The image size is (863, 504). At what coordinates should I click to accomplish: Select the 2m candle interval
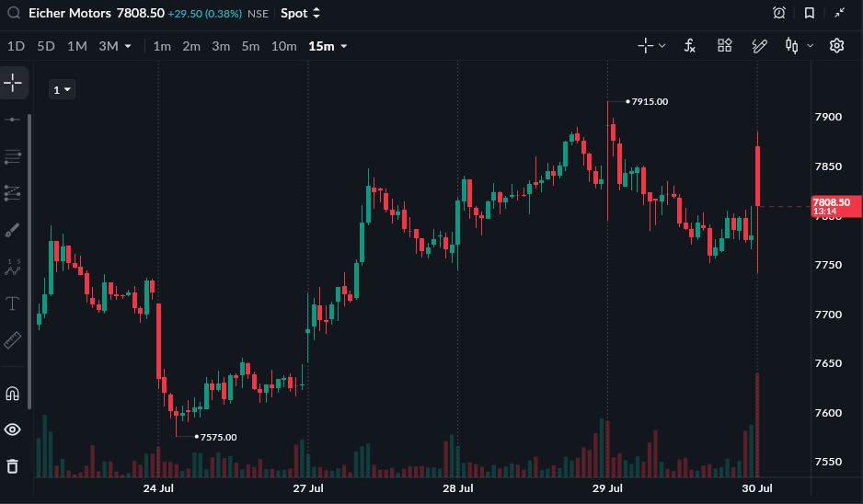[191, 46]
